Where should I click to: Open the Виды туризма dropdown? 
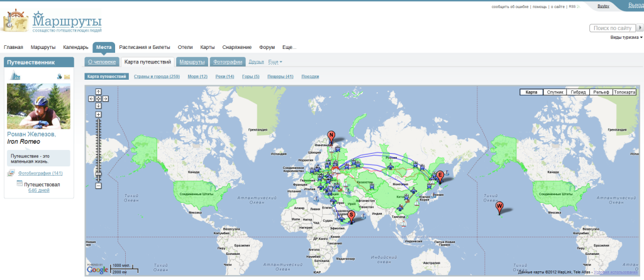(626, 38)
